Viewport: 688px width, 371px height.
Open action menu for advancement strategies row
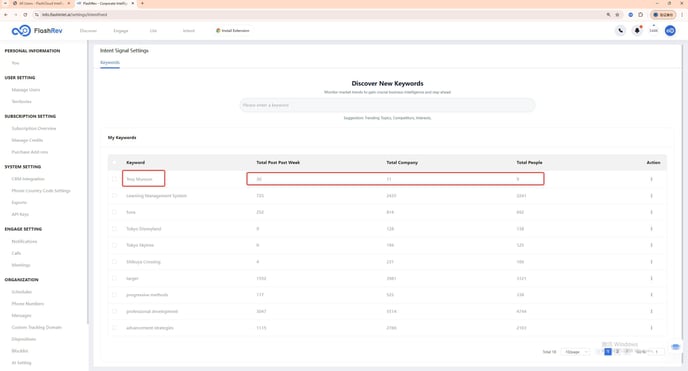(651, 328)
